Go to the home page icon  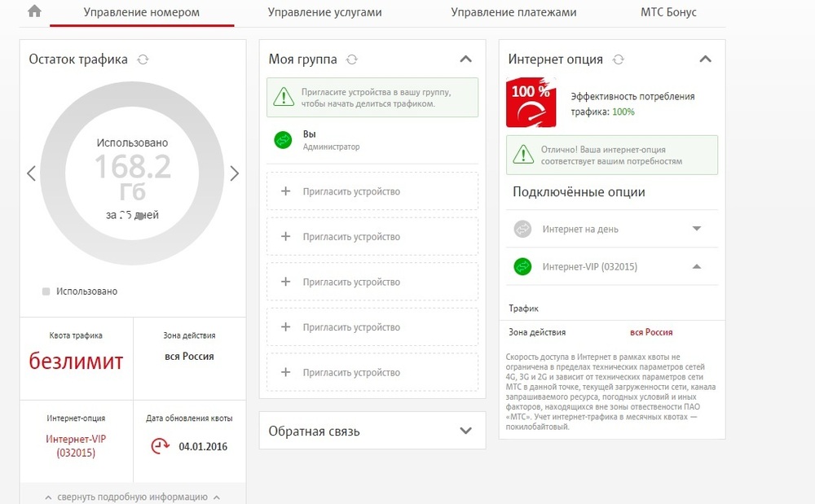pyautogui.click(x=34, y=11)
